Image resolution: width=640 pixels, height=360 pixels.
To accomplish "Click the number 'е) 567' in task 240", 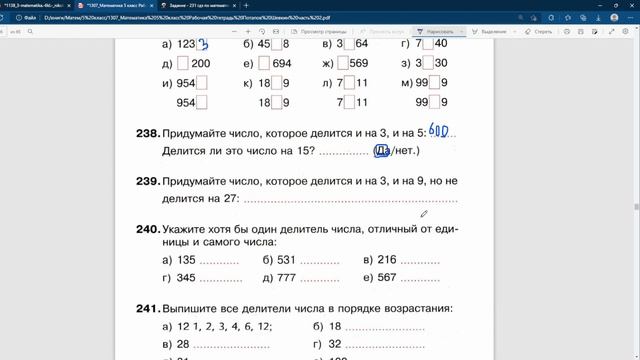I will point(380,278).
